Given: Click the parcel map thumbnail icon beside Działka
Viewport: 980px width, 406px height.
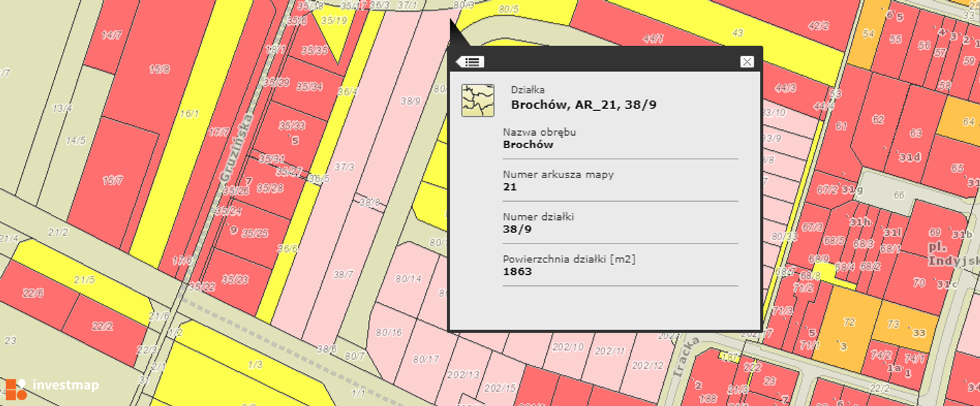Looking at the screenshot, I should [478, 101].
